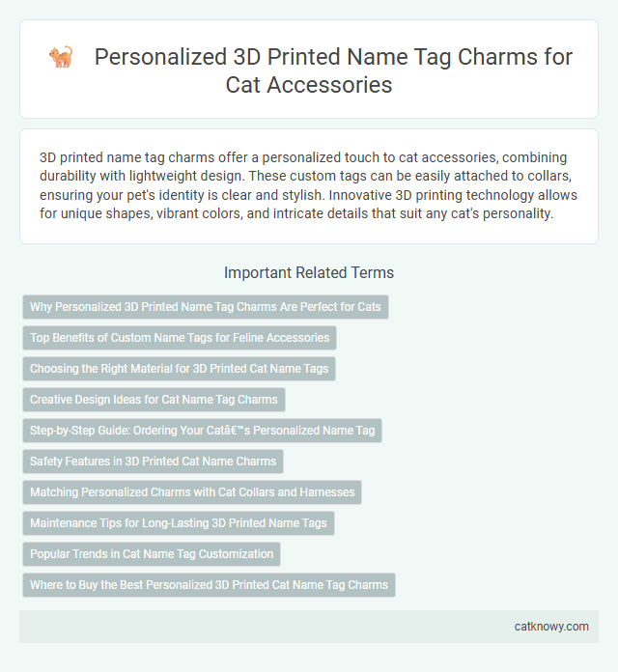
Task: Open 'Why Personalized 3D Printed Name Tag Charms Are Perfect for Cats'
Action: tap(206, 307)
